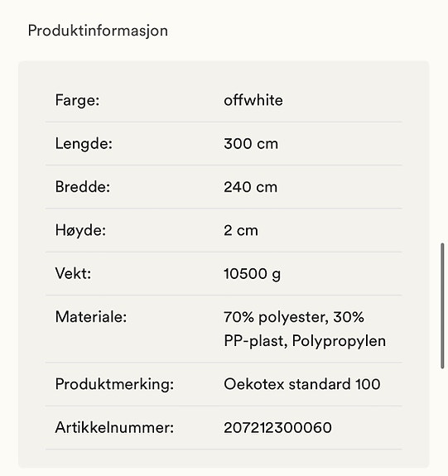Click the 240 cm width value
Viewport: 448px width, 476px height.
tap(251, 187)
